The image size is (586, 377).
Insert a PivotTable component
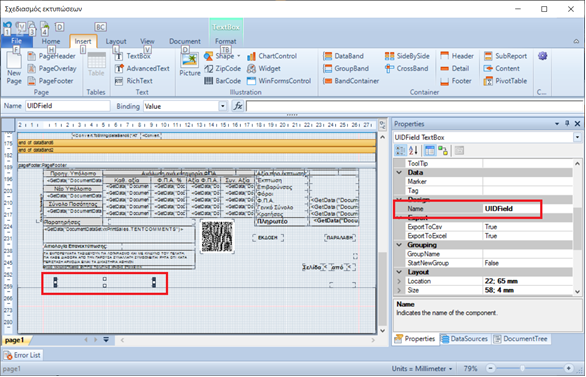505,81
